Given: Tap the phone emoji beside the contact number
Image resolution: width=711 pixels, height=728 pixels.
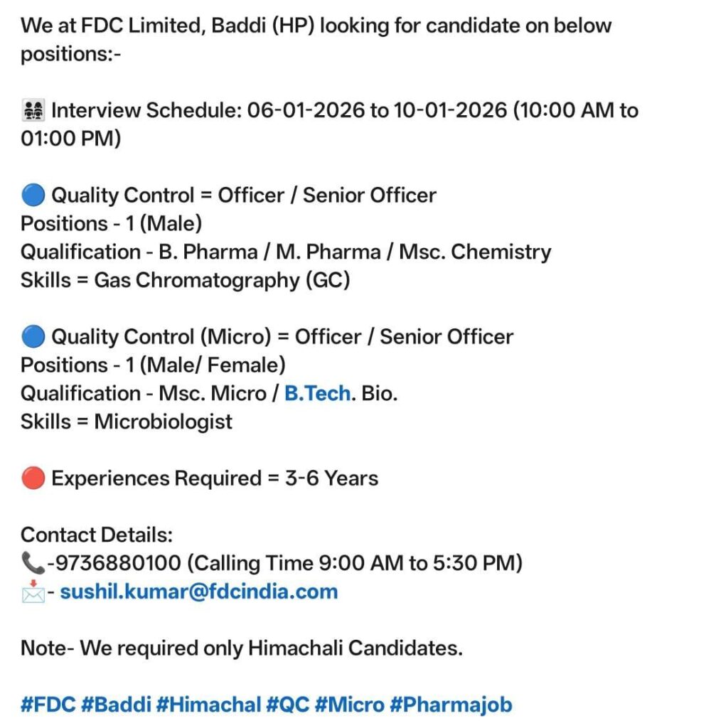Looking at the screenshot, I should click(x=33, y=564).
